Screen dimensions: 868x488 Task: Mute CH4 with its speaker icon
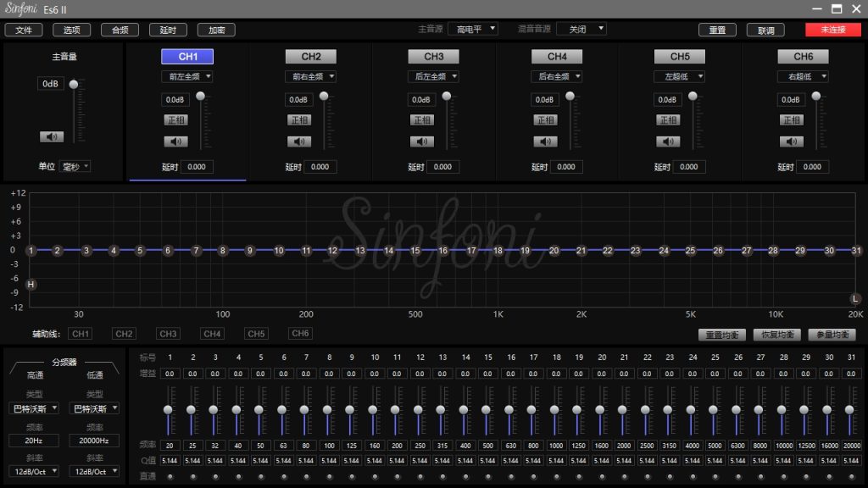[545, 141]
